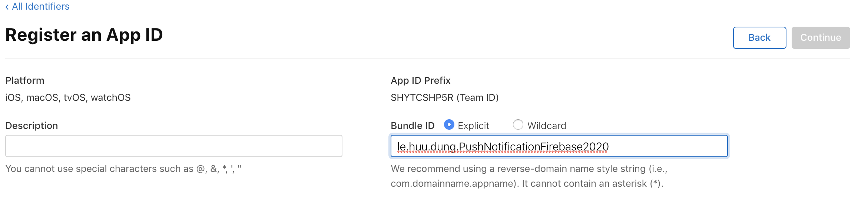Click into the Bundle ID text field
The height and width of the screenshot is (206, 868).
pyautogui.click(x=559, y=146)
